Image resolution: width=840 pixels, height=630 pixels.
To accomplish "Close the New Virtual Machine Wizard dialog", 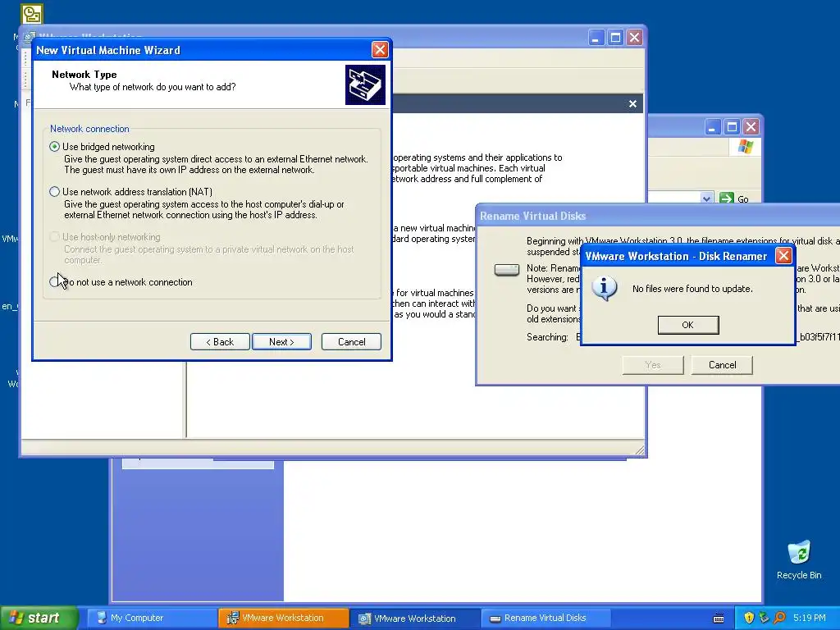I will 380,50.
